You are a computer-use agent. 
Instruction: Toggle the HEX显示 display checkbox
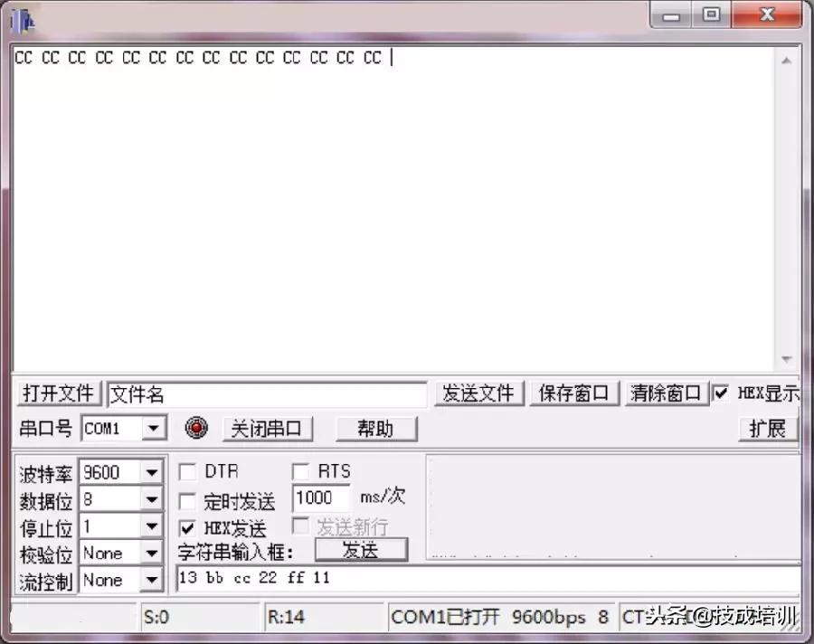(x=721, y=393)
